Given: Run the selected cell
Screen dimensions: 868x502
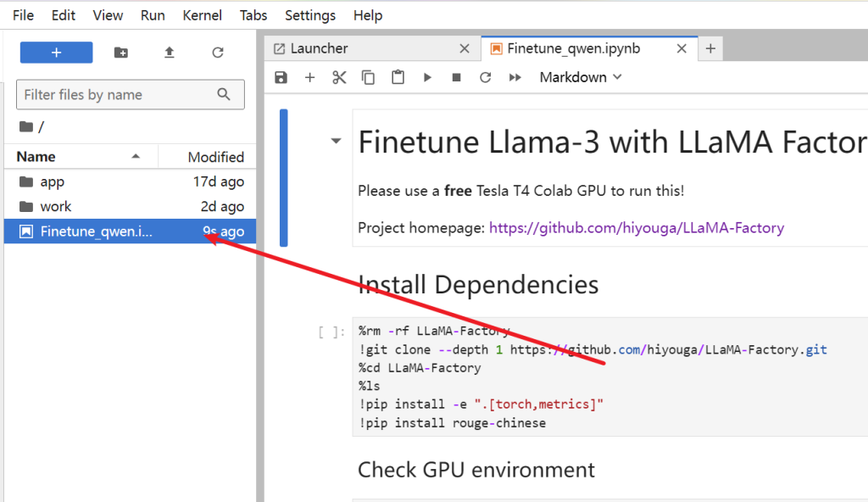Looking at the screenshot, I should click(427, 77).
